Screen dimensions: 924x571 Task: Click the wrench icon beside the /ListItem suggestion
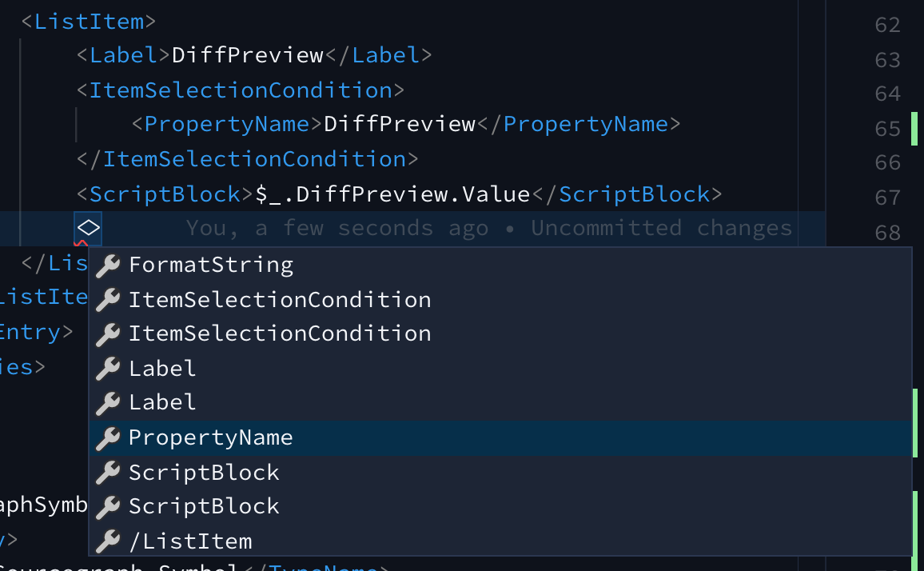pyautogui.click(x=107, y=541)
